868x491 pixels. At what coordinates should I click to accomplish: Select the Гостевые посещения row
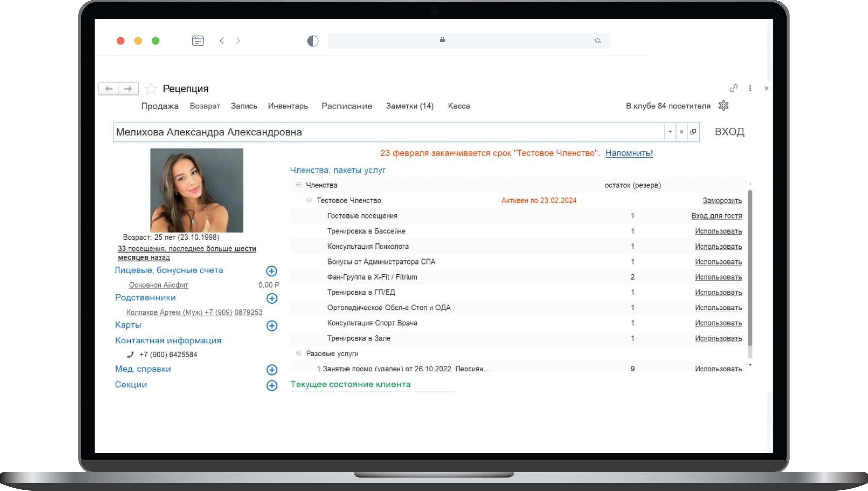pos(518,216)
